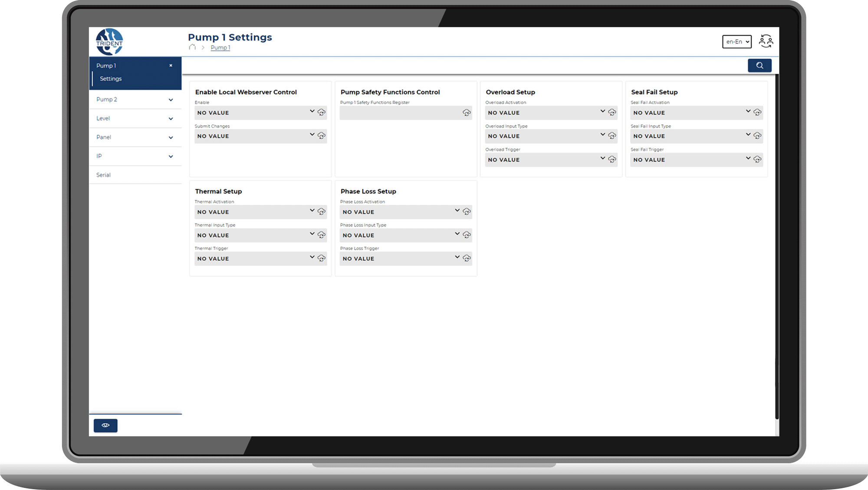The image size is (868, 490).
Task: Click the Pump 1 breadcrumb link
Action: pyautogui.click(x=220, y=48)
